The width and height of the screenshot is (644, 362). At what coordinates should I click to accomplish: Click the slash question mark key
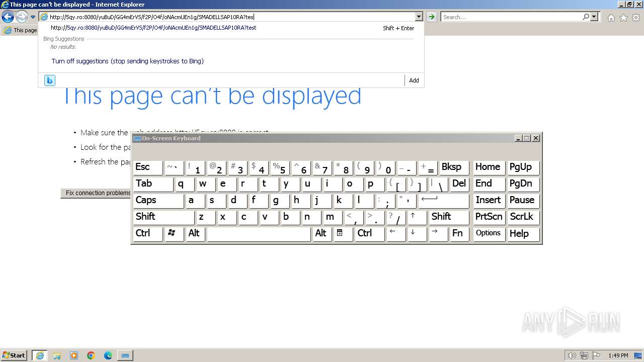click(396, 217)
